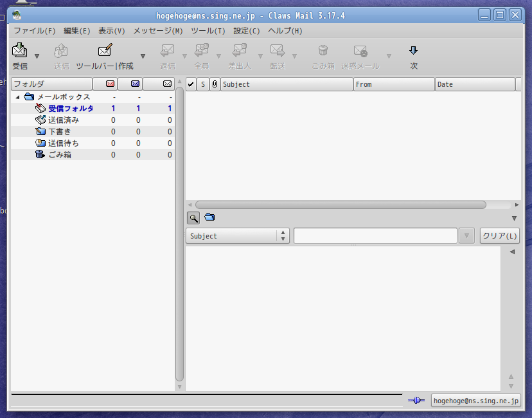Click the hogehoge@ns.sing.ne.jp account button
Image resolution: width=532 pixels, height=418 pixels.
coord(475,401)
